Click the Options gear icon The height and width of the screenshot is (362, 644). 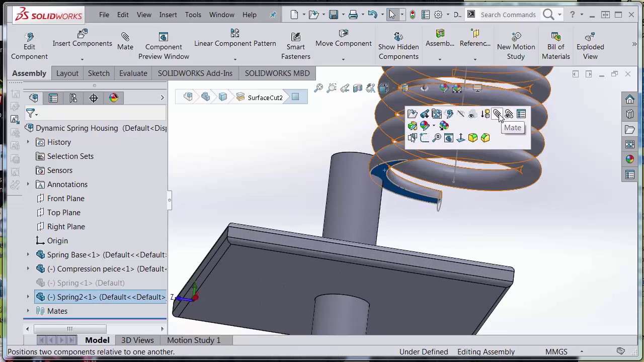[438, 15]
